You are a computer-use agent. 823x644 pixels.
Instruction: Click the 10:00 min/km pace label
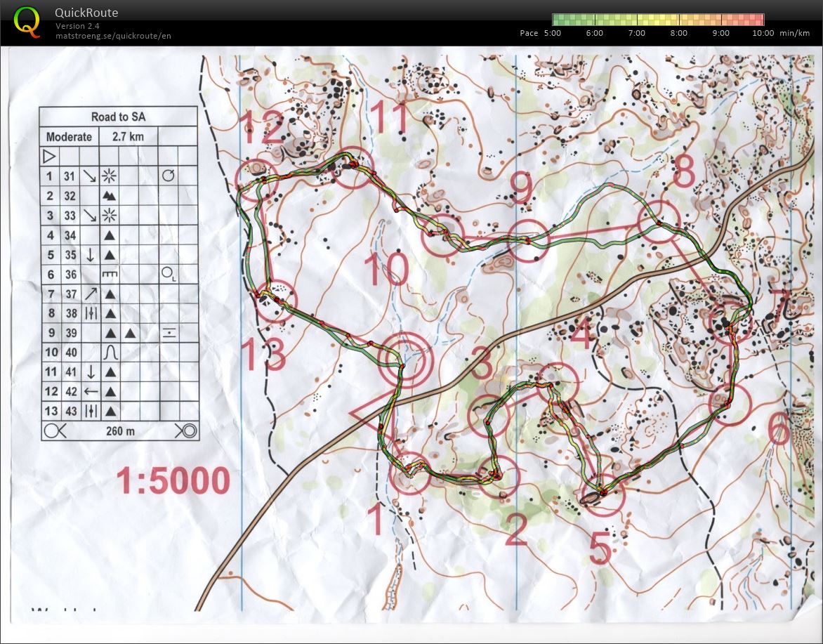(762, 33)
